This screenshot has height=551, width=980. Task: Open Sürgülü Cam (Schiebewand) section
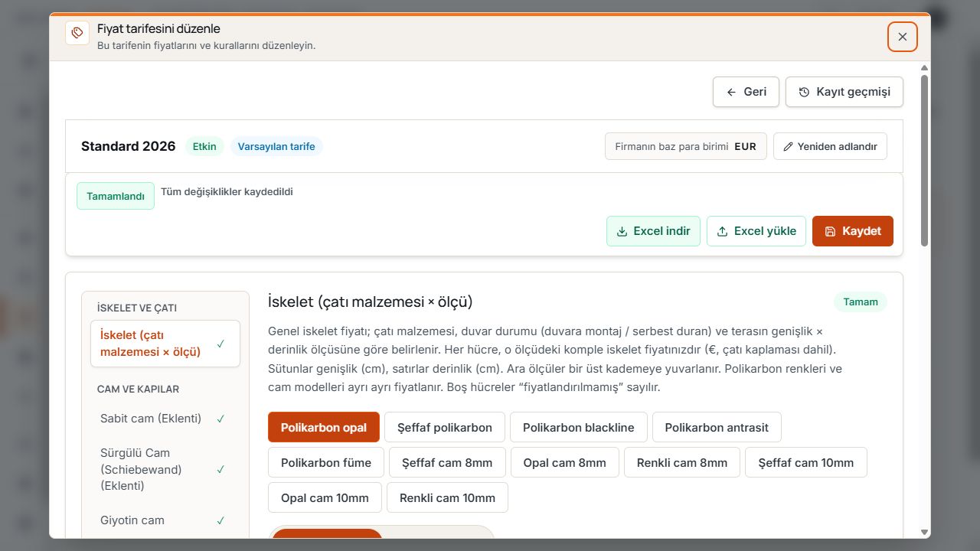[165, 469]
